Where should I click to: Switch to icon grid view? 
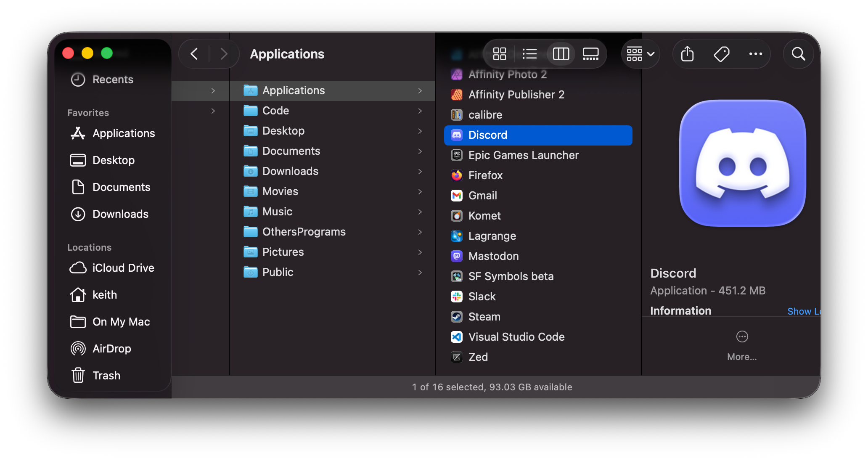[x=499, y=54]
